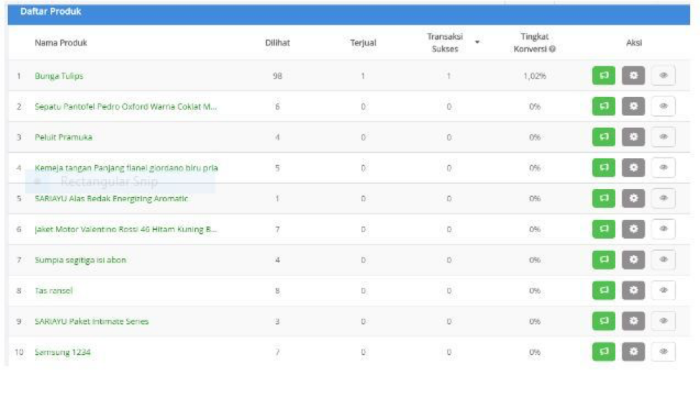This screenshot has width=700, height=409.
Task: Click green promote icon for SARIAYU Alas Bedak
Action: coord(604,198)
